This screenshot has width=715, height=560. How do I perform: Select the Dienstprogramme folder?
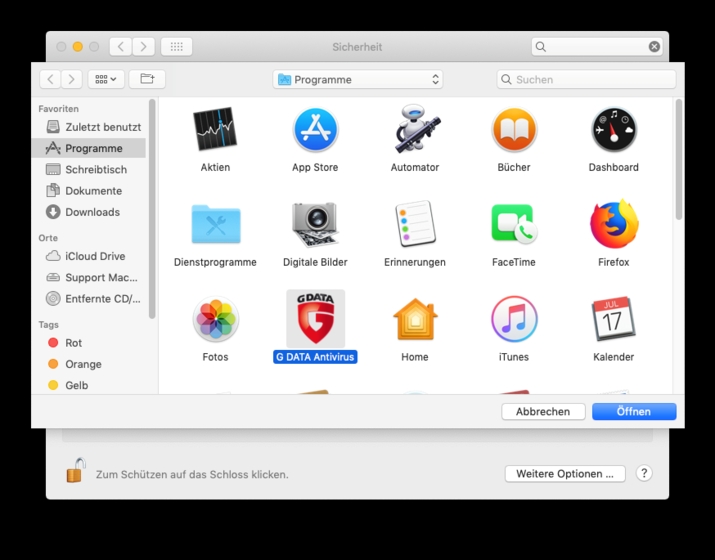click(x=216, y=224)
